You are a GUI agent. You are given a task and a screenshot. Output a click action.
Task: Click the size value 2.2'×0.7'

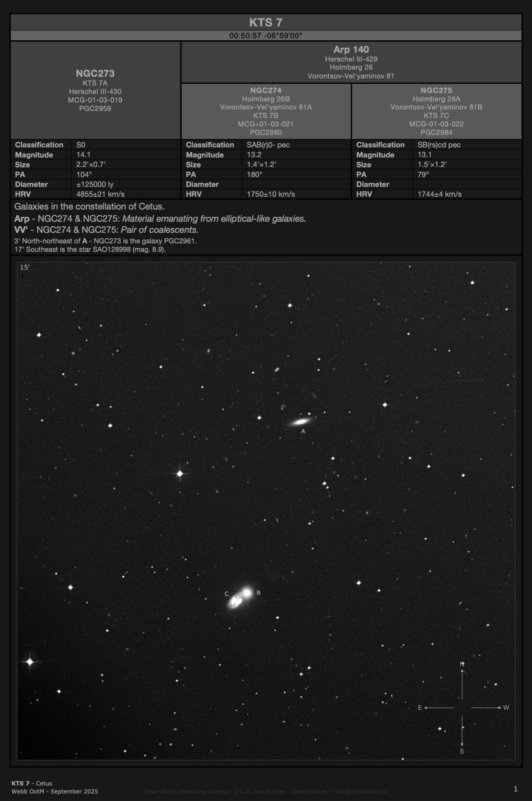pyautogui.click(x=91, y=165)
